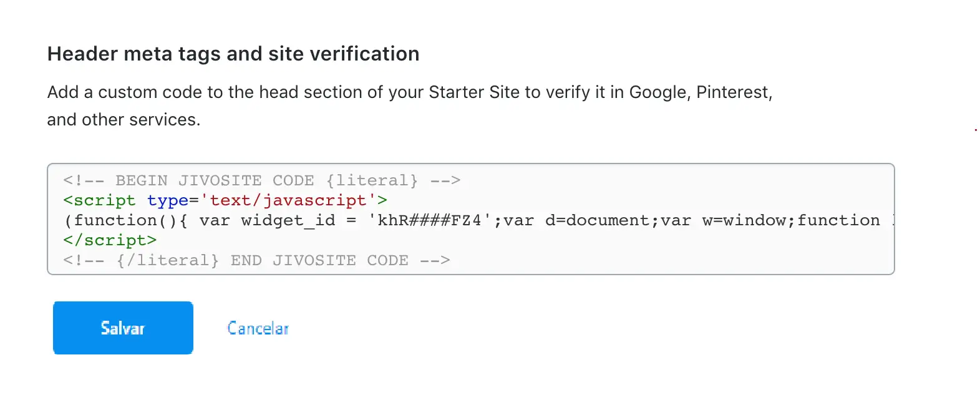Click the blue Salvar button
Image resolution: width=980 pixels, height=395 pixels.
(x=123, y=328)
